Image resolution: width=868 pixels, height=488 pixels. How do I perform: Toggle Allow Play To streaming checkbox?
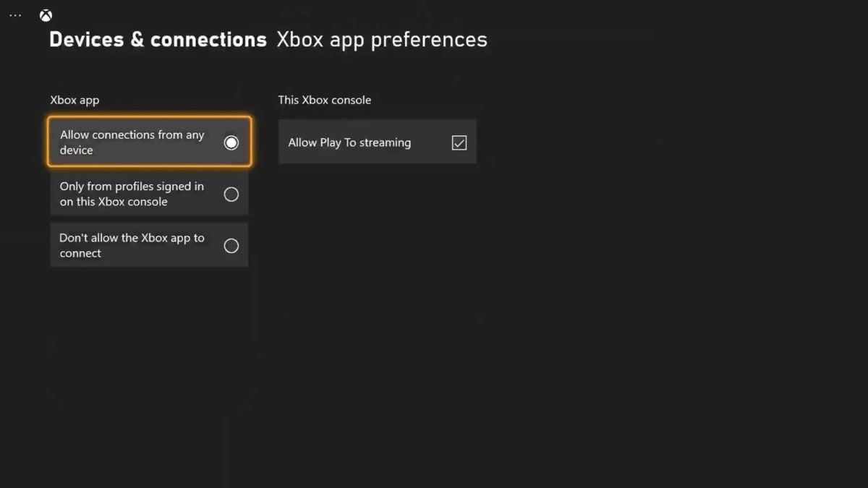[x=459, y=142]
